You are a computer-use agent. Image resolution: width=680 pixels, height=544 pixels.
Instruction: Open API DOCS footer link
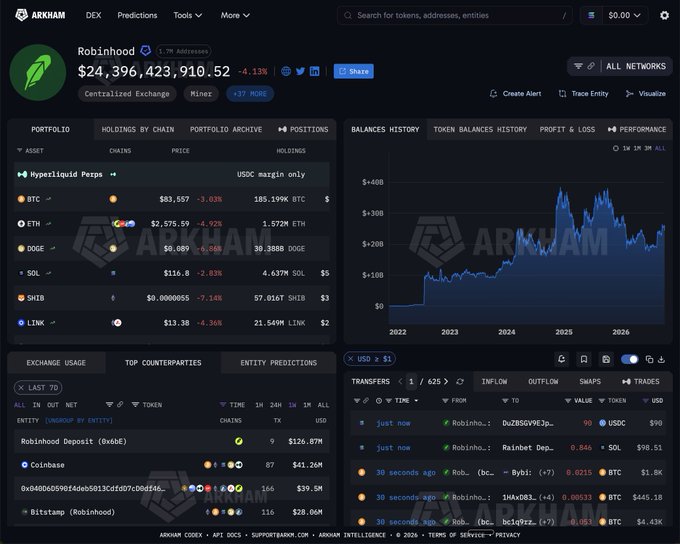[226, 535]
